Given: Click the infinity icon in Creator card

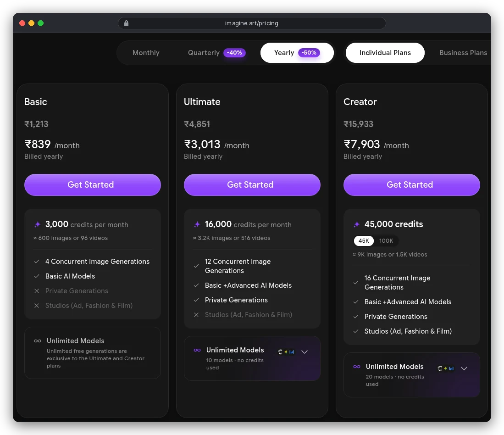Looking at the screenshot, I should click(357, 367).
